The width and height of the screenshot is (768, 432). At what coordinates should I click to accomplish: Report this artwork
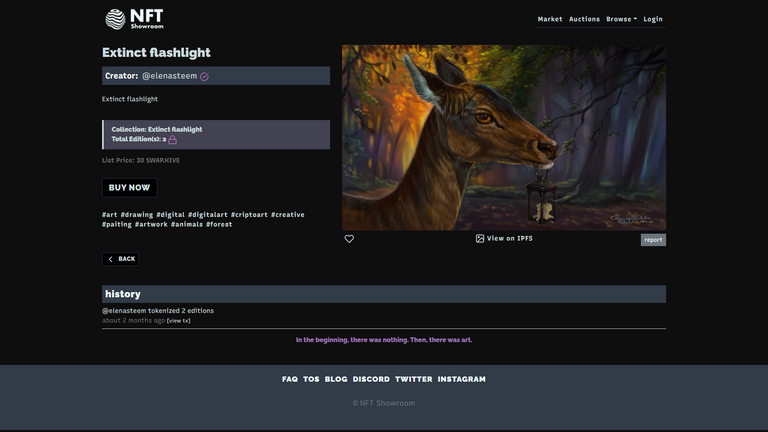coord(653,240)
